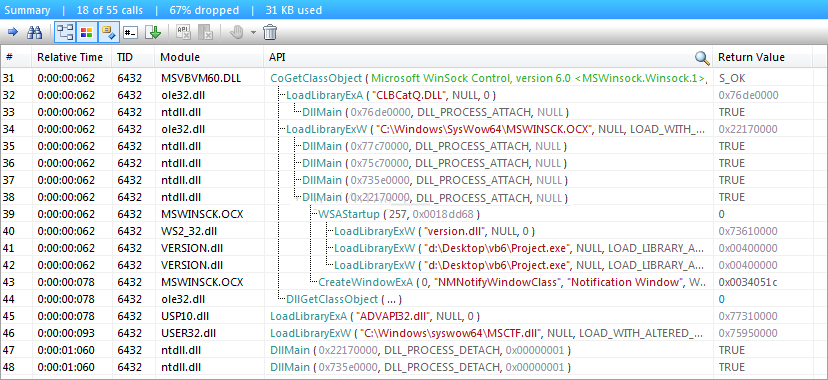Image resolution: width=828 pixels, height=380 pixels.
Task: Click the row number 44 cell
Action: 8,299
